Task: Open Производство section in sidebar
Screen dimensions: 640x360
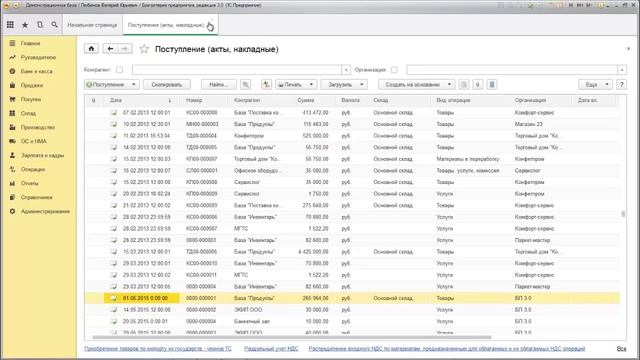Action: pyautogui.click(x=38, y=127)
